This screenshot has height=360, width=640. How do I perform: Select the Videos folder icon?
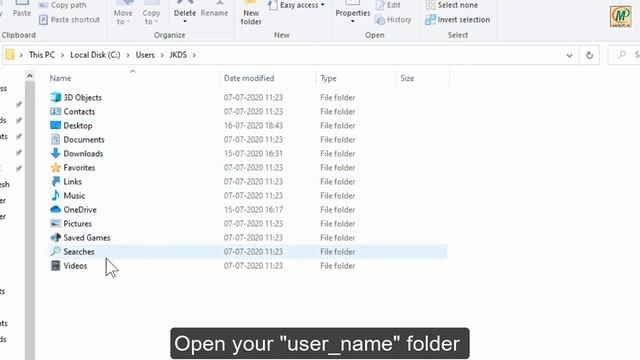pyautogui.click(x=56, y=266)
